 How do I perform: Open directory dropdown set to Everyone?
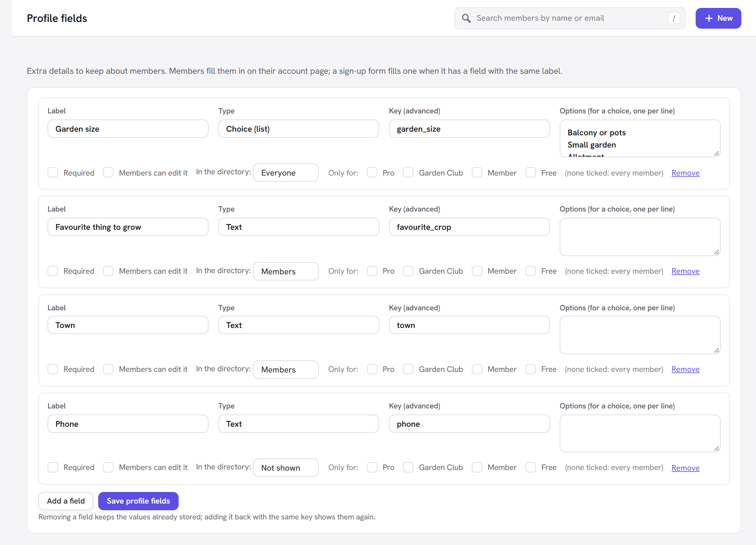(x=286, y=172)
